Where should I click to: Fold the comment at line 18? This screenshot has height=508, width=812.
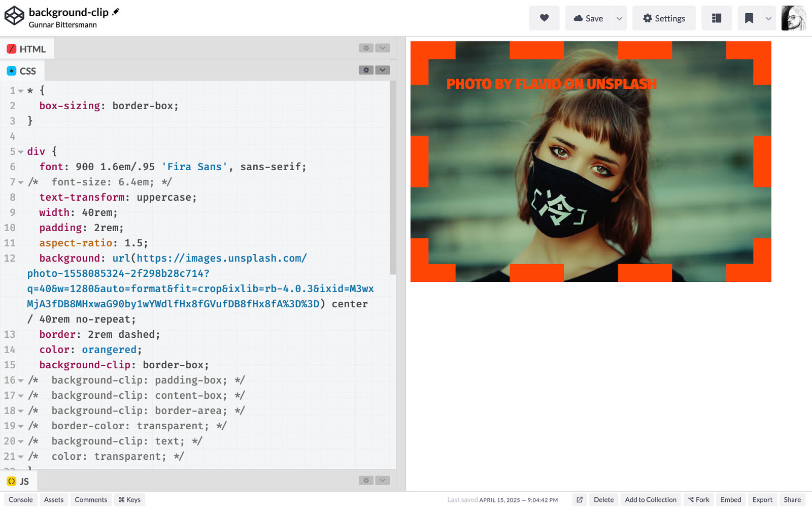pos(21,411)
